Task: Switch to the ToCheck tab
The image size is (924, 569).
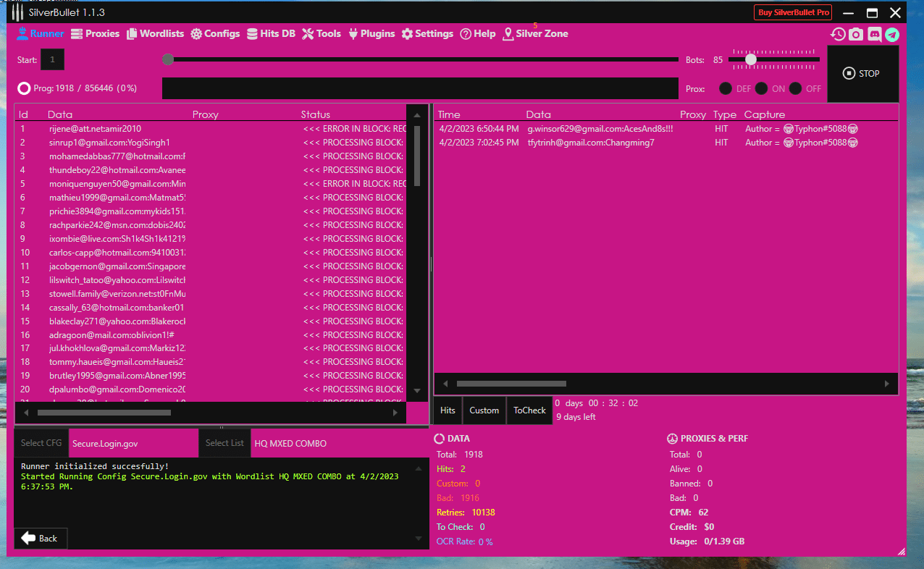Action: 529,410
